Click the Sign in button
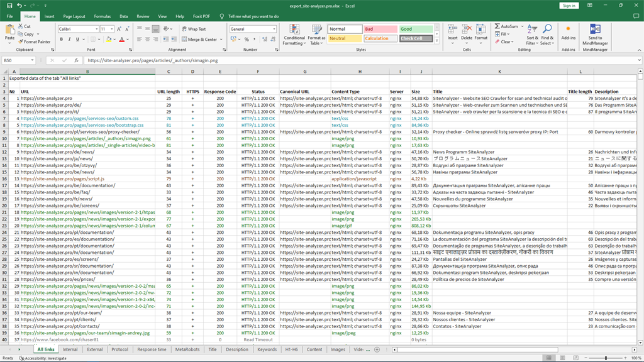 pos(569,6)
